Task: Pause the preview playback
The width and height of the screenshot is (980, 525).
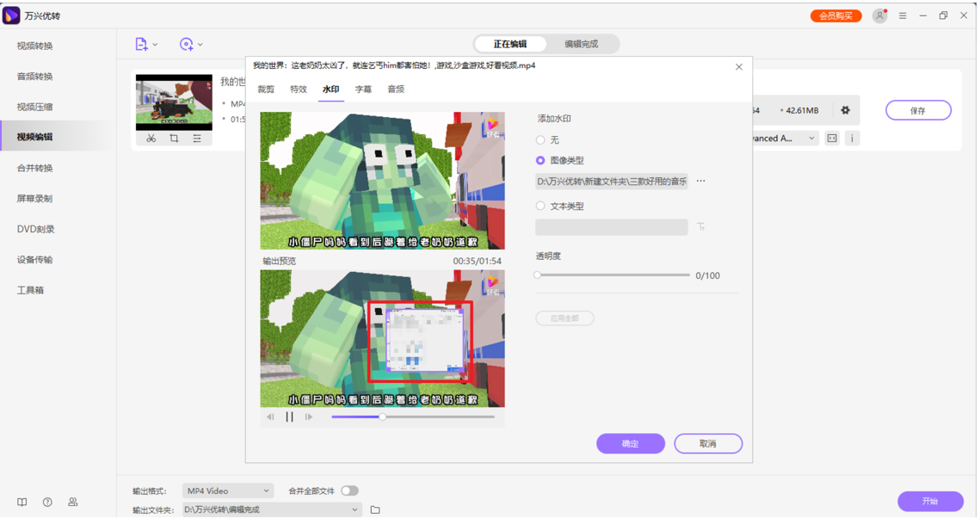Action: coord(290,417)
